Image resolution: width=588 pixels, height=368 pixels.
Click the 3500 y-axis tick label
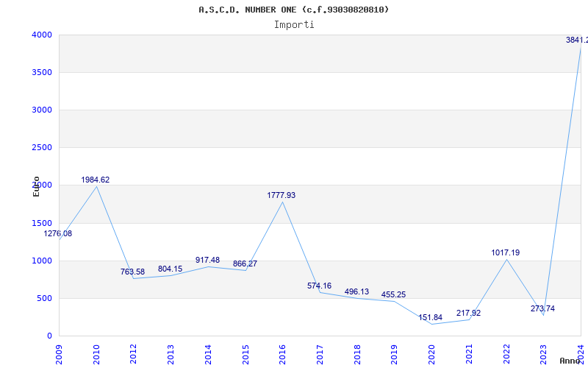click(x=41, y=72)
